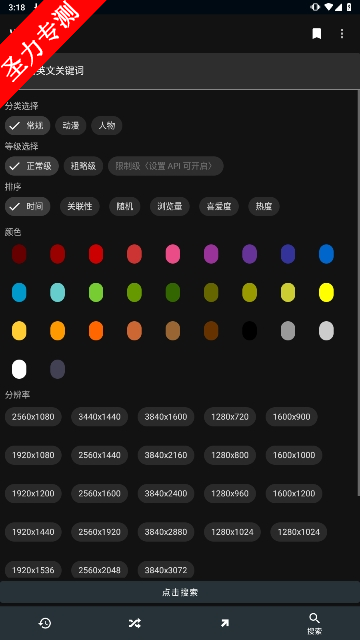The image size is (360, 640).
Task: Tap the 点击搜索 search button
Action: click(180, 592)
